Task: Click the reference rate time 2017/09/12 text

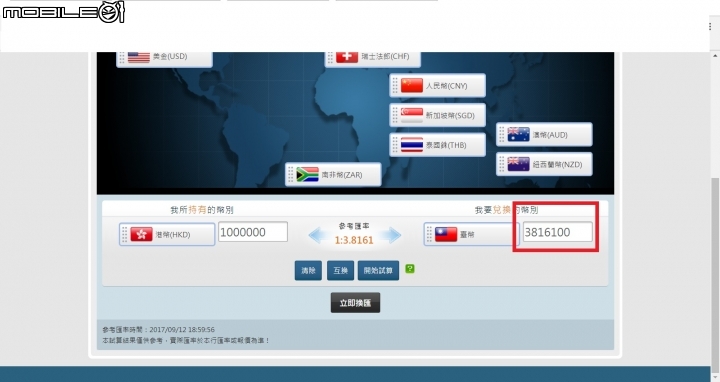Action: coord(158,330)
